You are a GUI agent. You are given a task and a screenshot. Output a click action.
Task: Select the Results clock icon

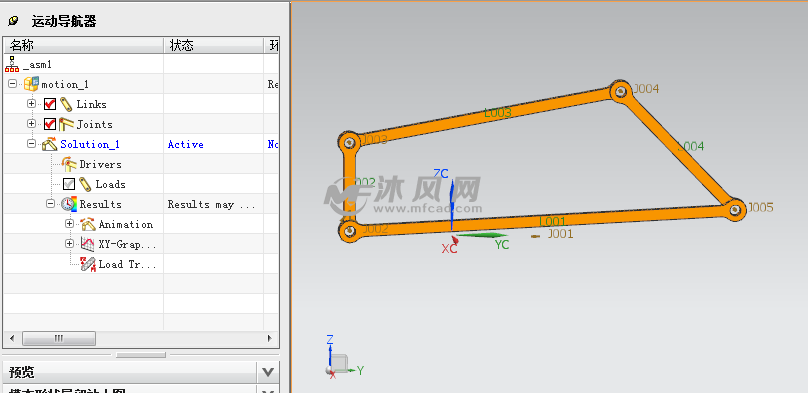coord(69,204)
